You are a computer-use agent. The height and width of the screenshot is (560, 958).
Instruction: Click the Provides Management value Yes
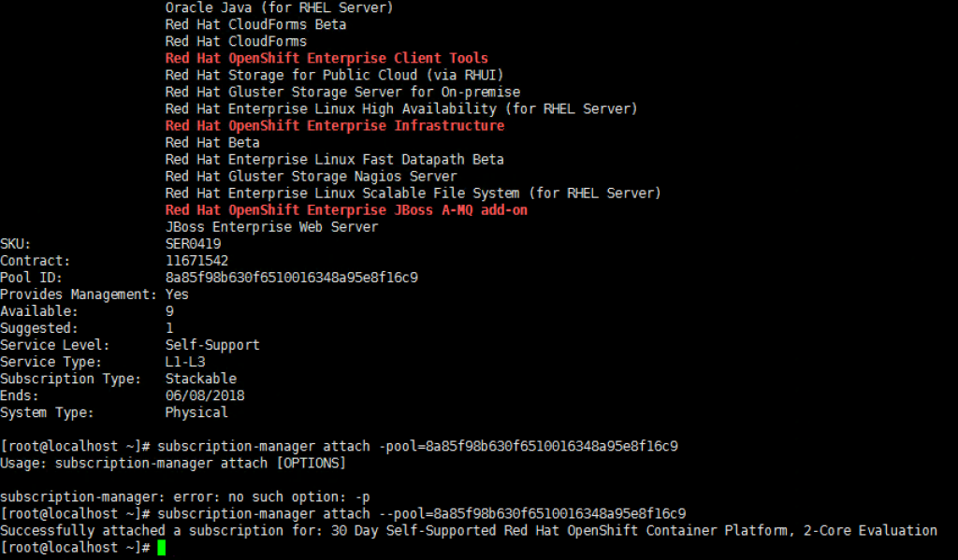click(x=177, y=294)
